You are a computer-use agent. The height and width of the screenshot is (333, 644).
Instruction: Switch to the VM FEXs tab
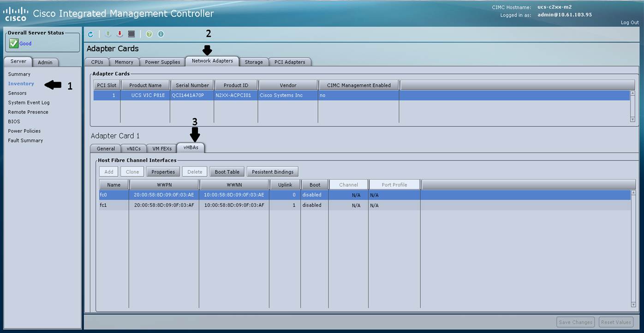click(x=162, y=149)
